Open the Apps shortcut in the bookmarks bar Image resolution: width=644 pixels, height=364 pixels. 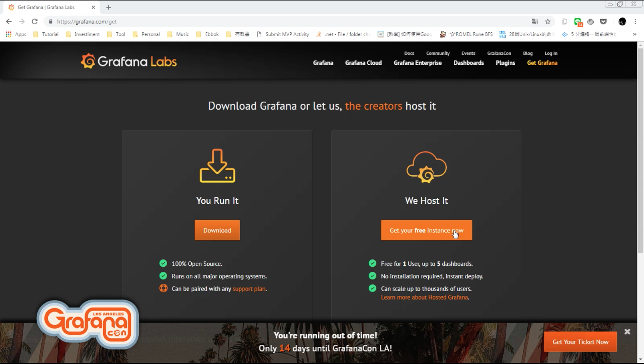16,34
